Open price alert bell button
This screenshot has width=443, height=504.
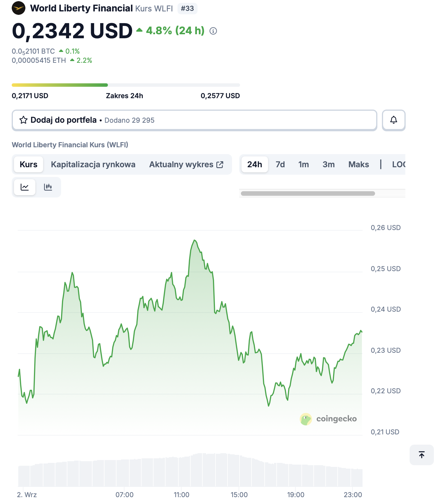click(394, 120)
